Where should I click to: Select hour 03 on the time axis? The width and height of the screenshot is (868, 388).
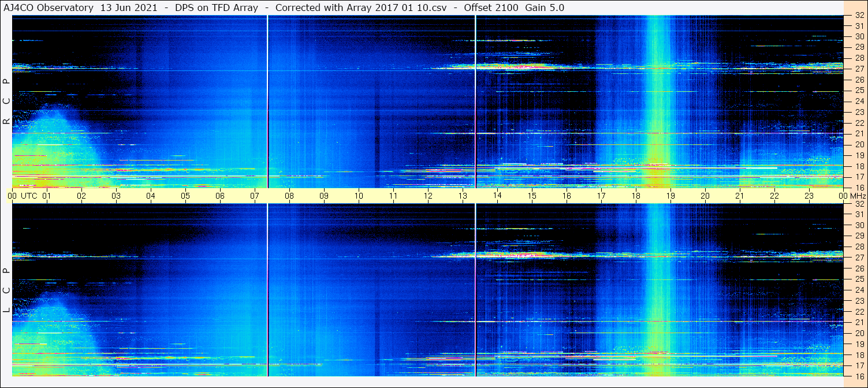pos(116,196)
